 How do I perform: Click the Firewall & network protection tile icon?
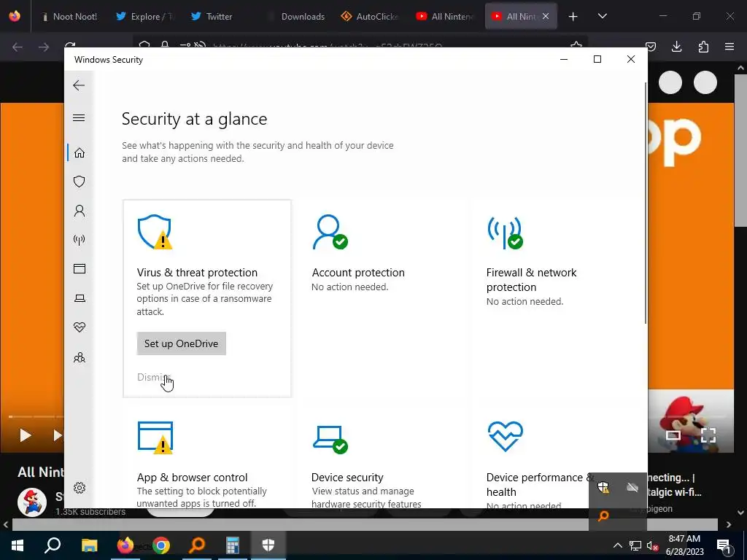pyautogui.click(x=505, y=232)
